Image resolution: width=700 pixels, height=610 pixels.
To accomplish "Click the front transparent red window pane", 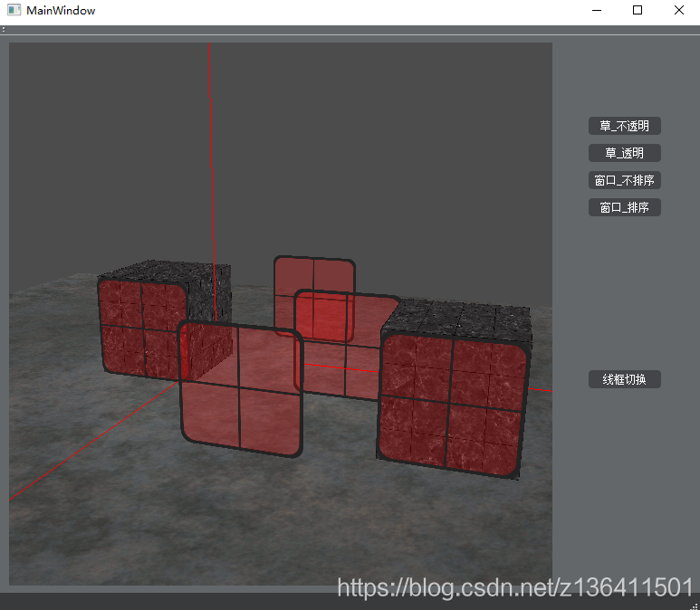I will [241, 388].
